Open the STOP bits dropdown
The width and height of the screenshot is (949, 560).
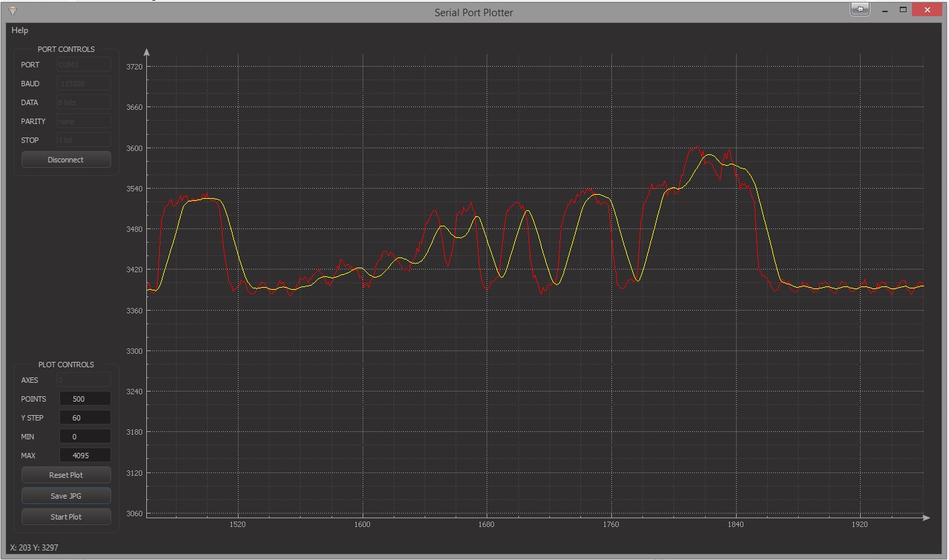pos(84,140)
